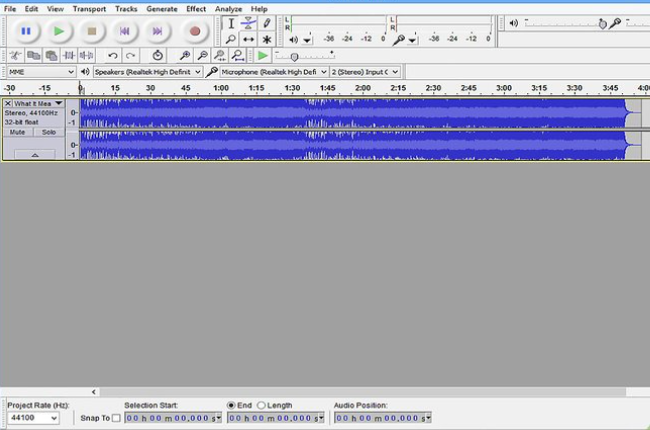Solo the What It Mea track
Screen dimensions: 650x430
47,132
